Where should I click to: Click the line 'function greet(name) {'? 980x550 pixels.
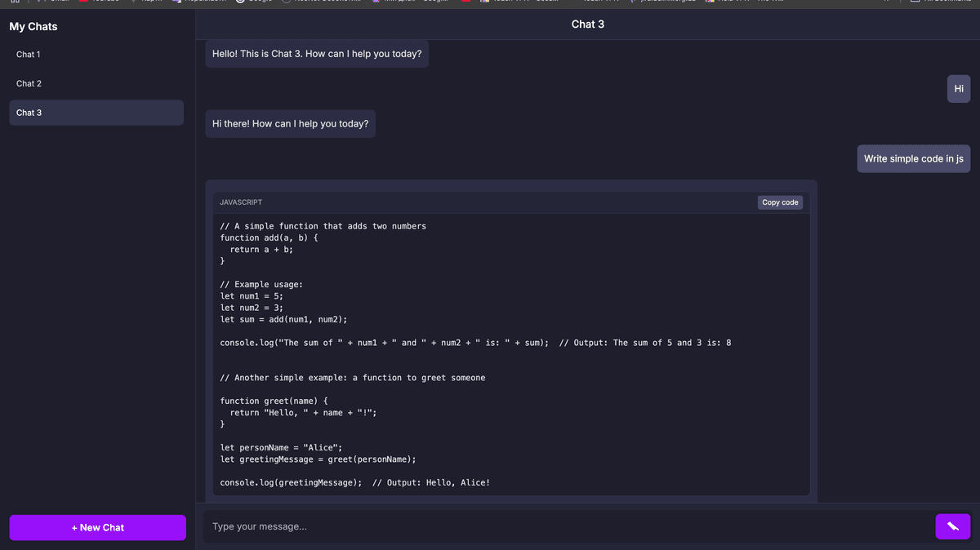click(x=274, y=401)
